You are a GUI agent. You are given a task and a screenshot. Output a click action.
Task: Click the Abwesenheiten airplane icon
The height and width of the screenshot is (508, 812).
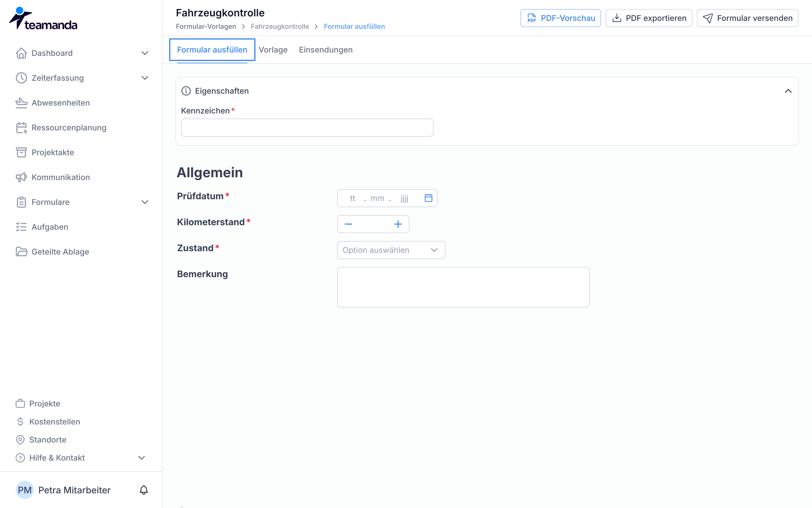tap(21, 103)
